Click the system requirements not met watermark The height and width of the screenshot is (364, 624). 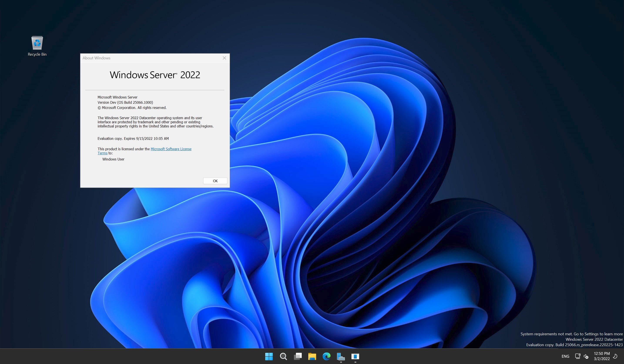(572, 334)
